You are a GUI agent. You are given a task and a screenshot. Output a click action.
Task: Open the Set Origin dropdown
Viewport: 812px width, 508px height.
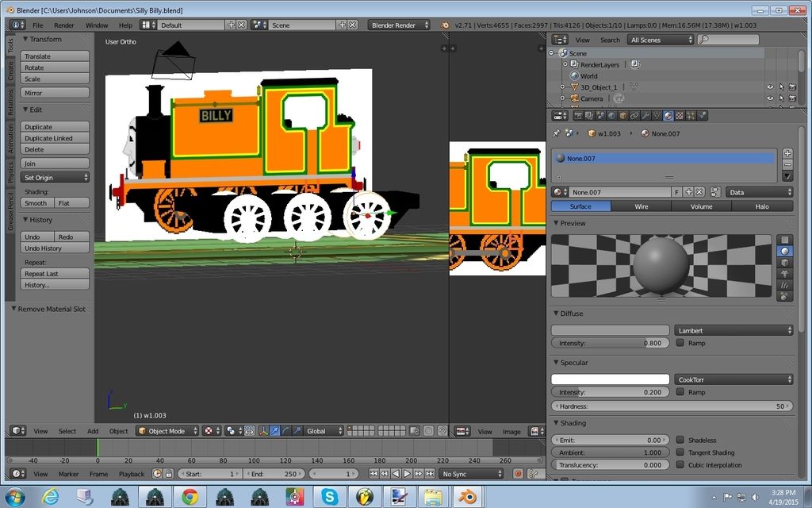(x=55, y=178)
